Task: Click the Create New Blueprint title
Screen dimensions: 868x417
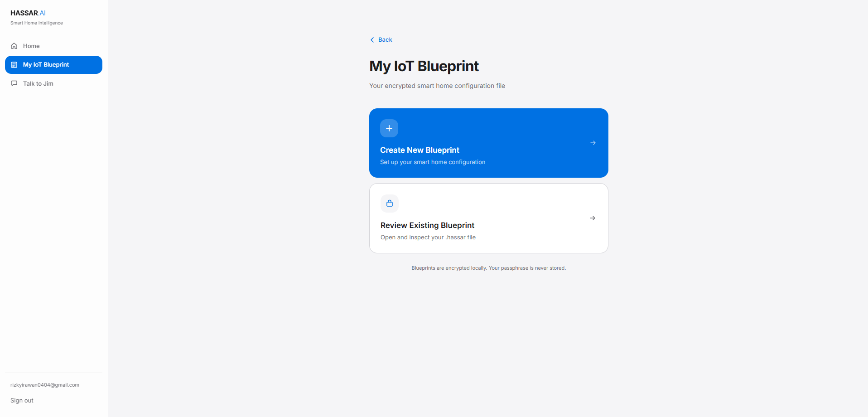Action: [420, 150]
